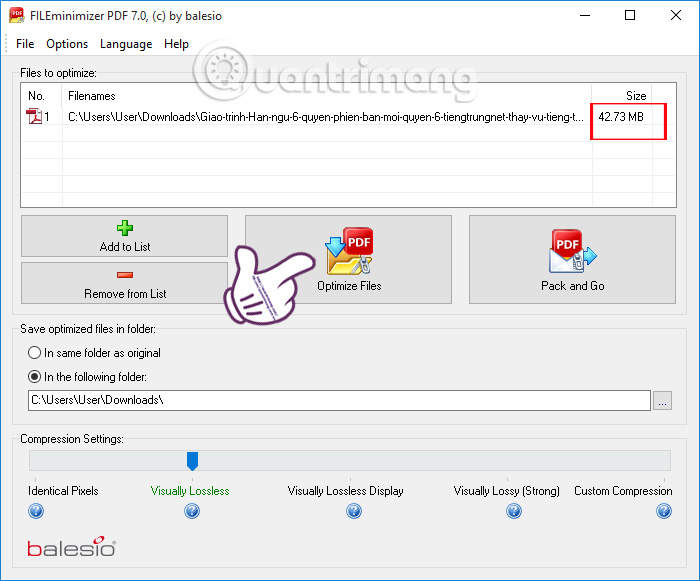Image resolution: width=700 pixels, height=581 pixels.
Task: Click the red minus Remove from List icon
Action: 125,275
